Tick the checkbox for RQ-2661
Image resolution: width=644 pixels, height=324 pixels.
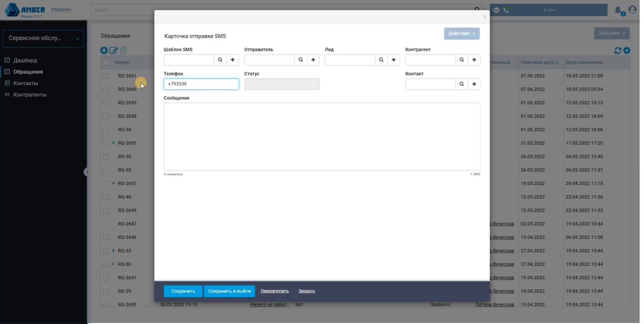coord(106,76)
